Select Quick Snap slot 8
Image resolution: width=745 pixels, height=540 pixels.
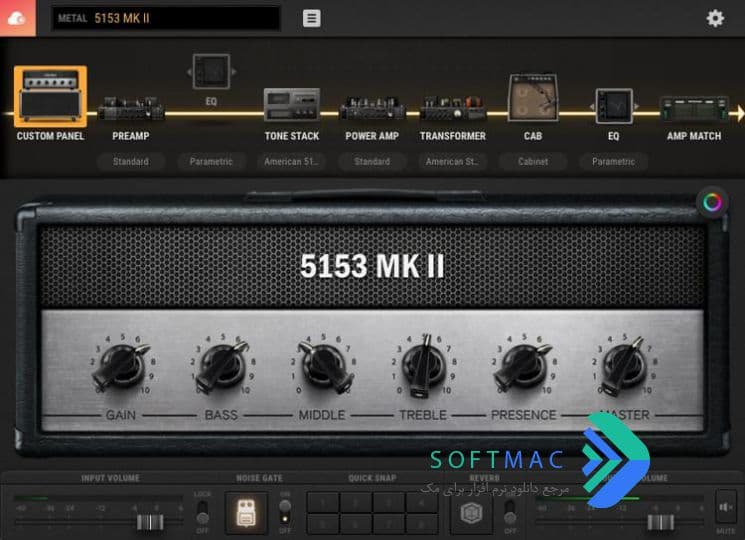[421, 524]
